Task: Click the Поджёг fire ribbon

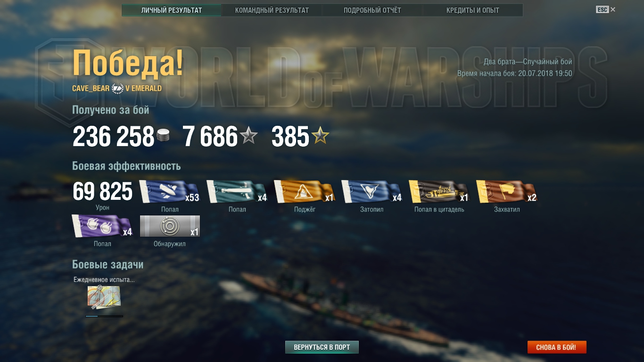Action: pos(305,191)
